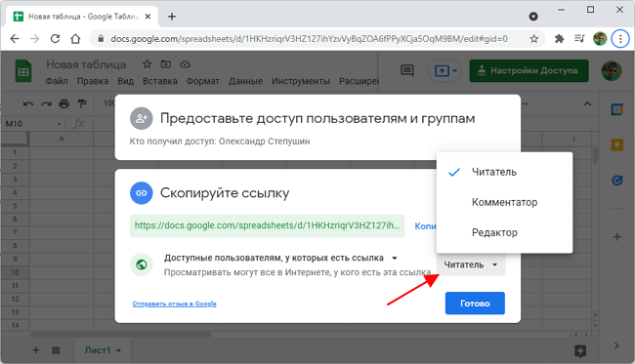Expand the link access type dropdown
Image resolution: width=635 pixels, height=364 pixels.
pyautogui.click(x=395, y=258)
